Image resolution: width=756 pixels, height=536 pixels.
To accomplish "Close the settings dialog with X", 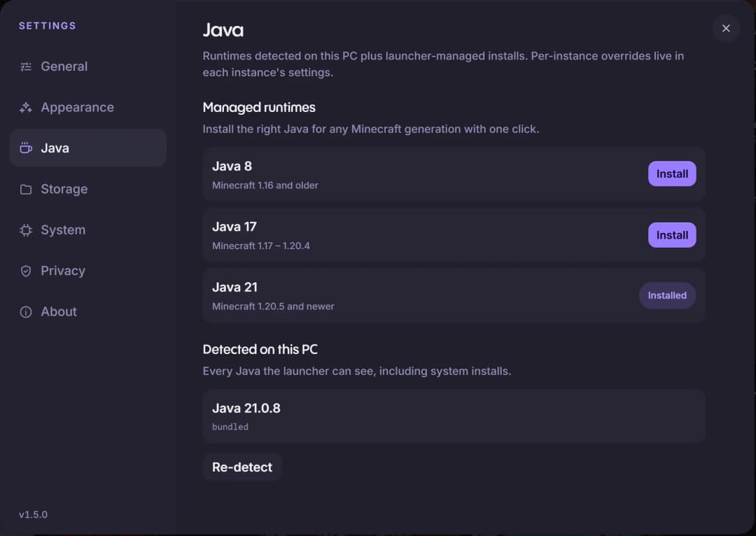I will pos(726,29).
